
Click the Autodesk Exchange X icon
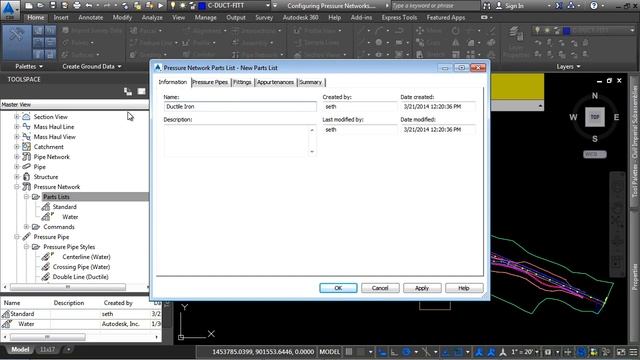point(559,6)
